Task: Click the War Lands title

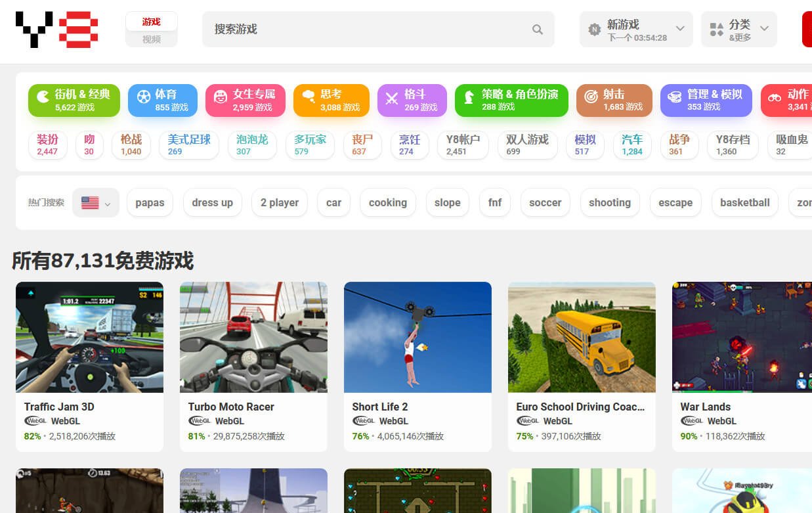Action: (x=706, y=407)
